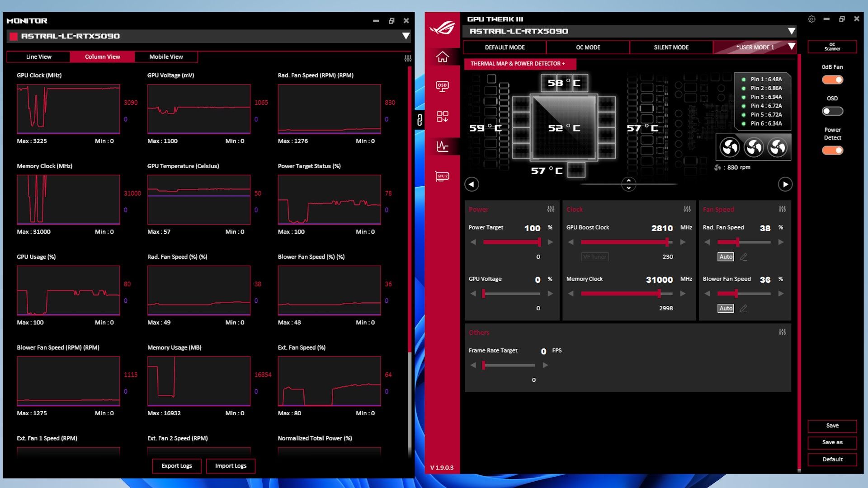Click the Save profile button
Screen dimensions: 868x488
pyautogui.click(x=832, y=426)
